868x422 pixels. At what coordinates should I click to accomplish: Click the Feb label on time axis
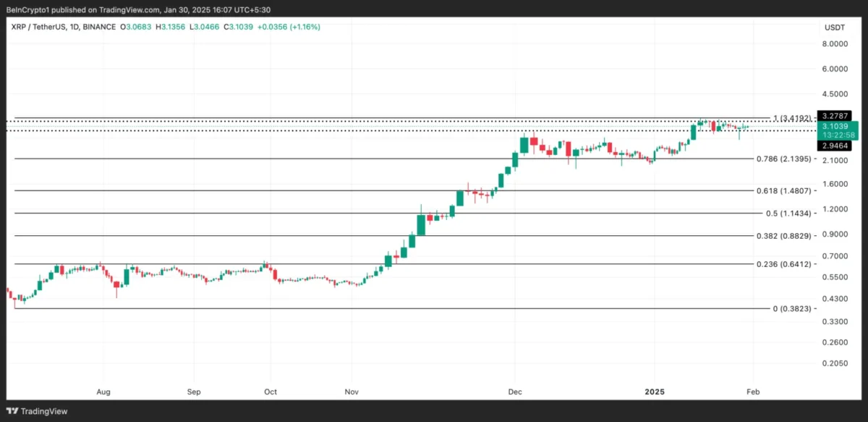753,391
